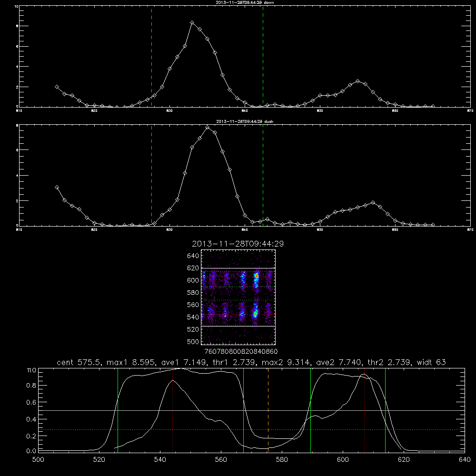Screen dimensions: 476x476
Task: Click bottom plot y-axis label 0.6
Action: 31,402
